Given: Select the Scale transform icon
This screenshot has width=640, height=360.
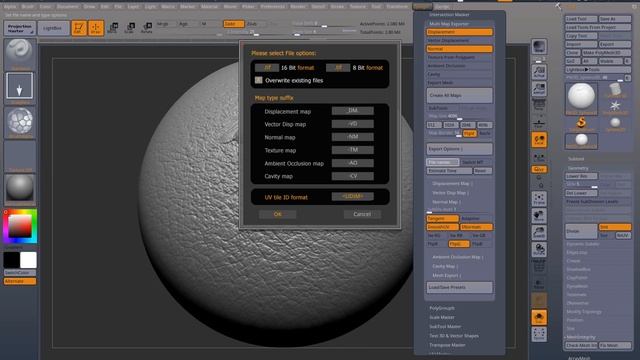Looking at the screenshot, I should pos(130,28).
